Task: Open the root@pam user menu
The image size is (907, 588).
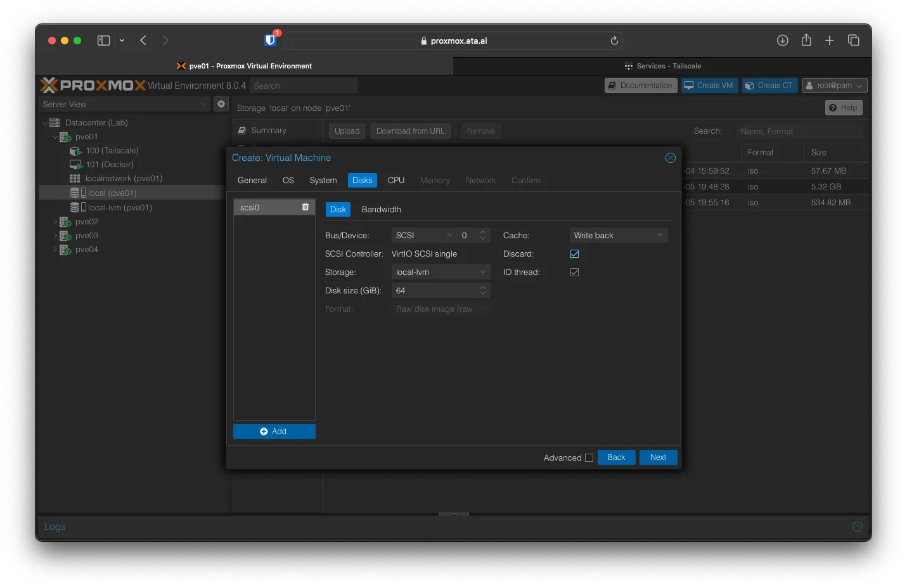Action: [x=835, y=86]
